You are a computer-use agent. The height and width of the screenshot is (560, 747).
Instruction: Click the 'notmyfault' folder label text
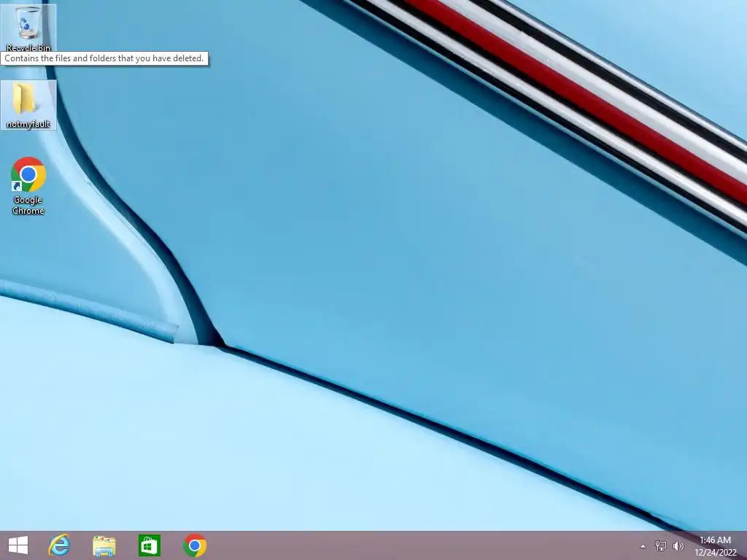(28, 124)
